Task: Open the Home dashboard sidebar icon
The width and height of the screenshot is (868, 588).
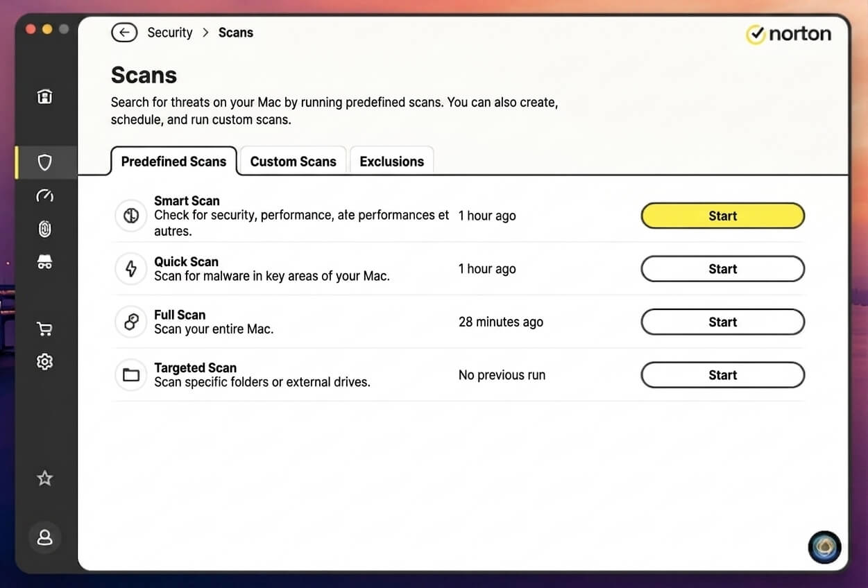Action: pyautogui.click(x=44, y=96)
